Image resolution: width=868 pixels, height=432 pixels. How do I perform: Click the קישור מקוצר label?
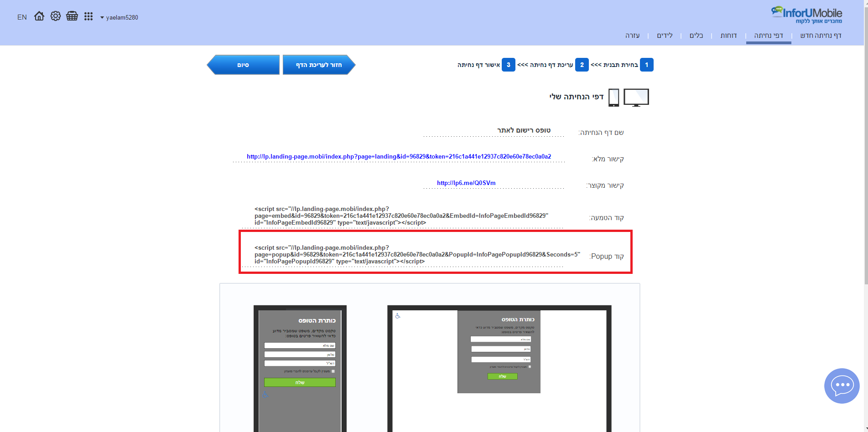tap(605, 185)
